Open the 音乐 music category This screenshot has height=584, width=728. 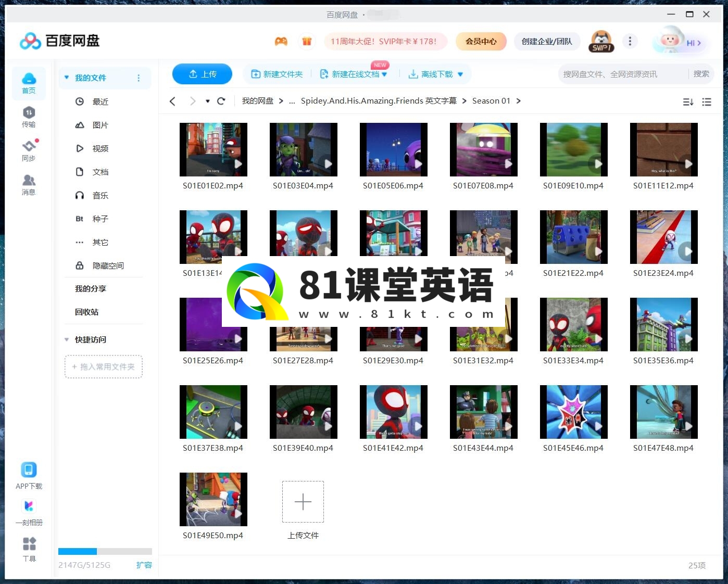[101, 195]
